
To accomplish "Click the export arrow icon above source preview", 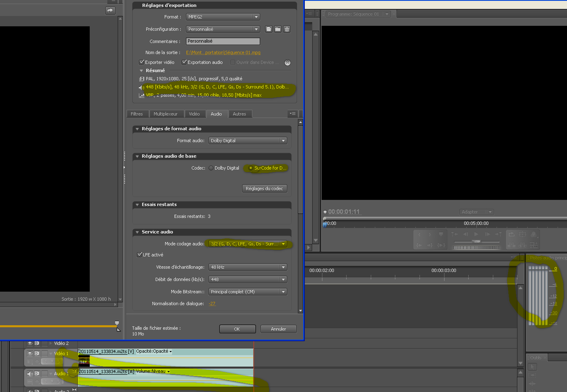I will coord(110,11).
